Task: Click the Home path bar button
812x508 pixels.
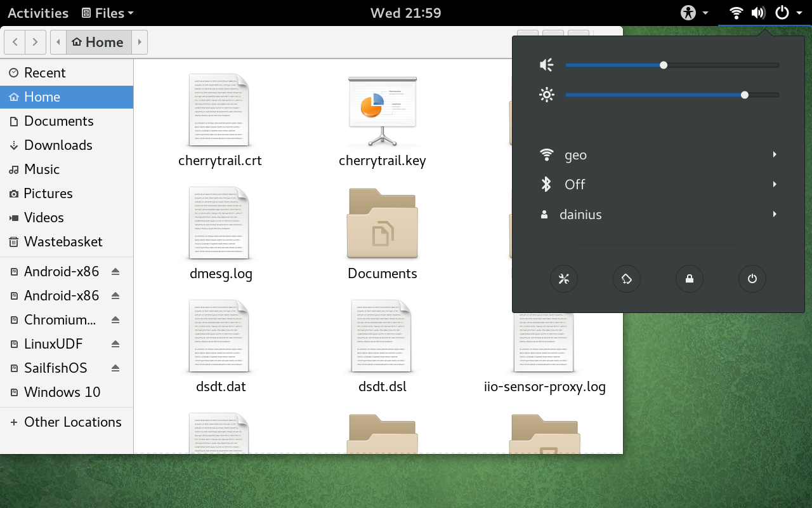Action: 98,43
